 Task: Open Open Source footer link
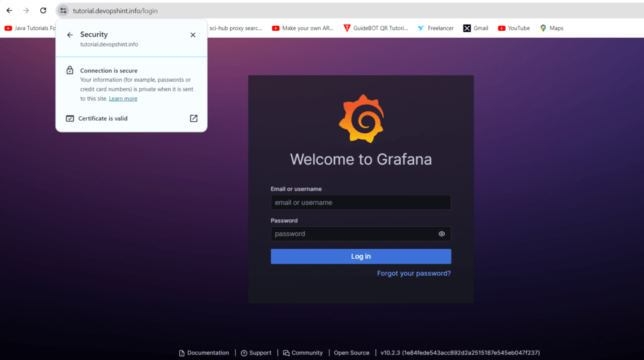pyautogui.click(x=352, y=353)
